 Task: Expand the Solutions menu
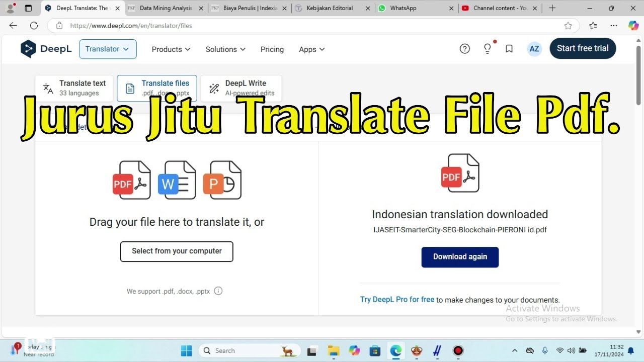[225, 49]
